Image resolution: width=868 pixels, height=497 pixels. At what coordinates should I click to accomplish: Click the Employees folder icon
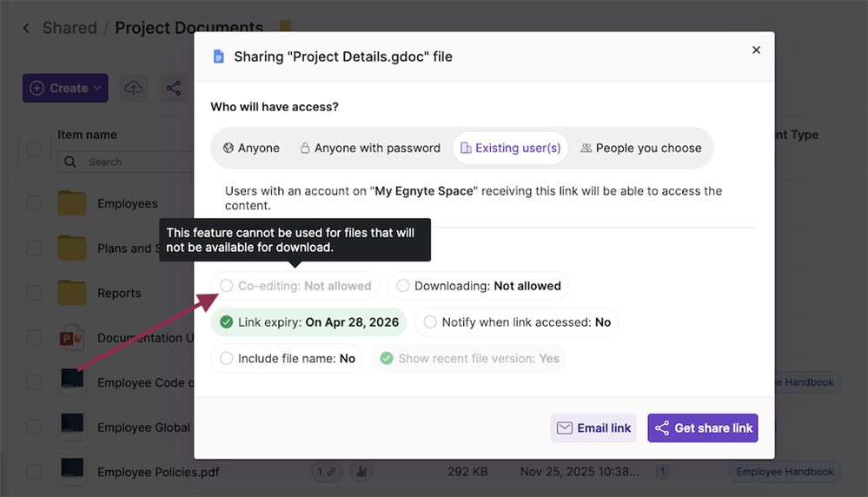coord(72,202)
